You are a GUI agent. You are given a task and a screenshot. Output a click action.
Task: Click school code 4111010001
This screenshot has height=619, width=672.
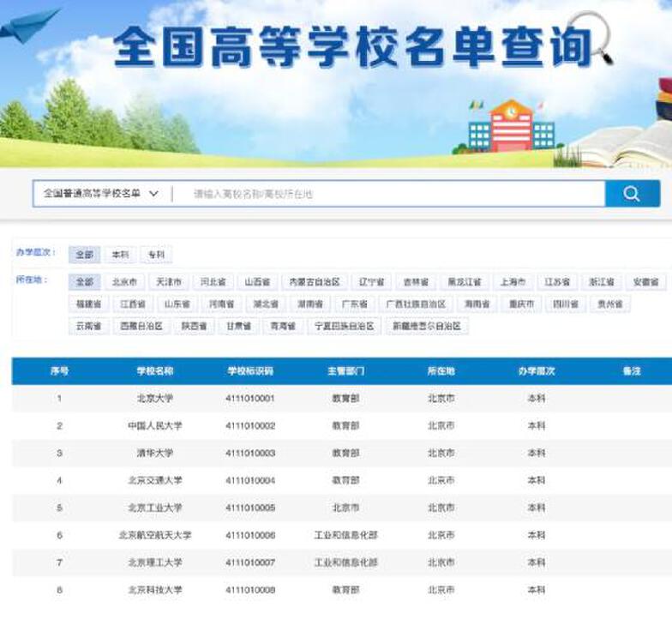pos(250,399)
